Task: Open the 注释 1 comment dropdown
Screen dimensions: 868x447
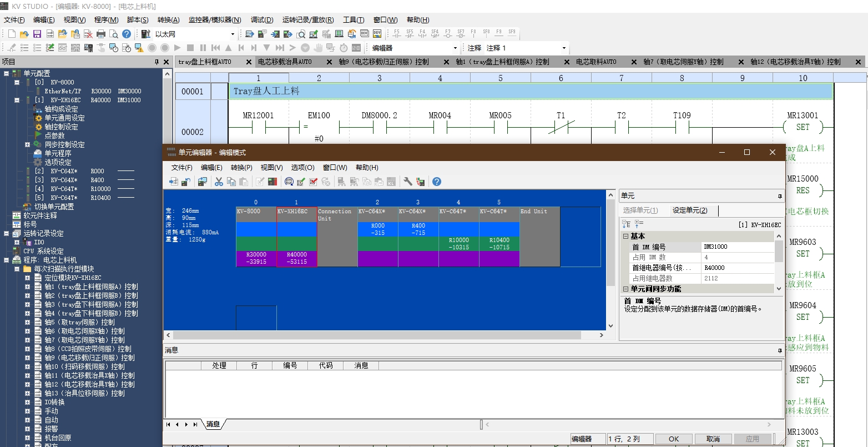Action: pyautogui.click(x=564, y=48)
